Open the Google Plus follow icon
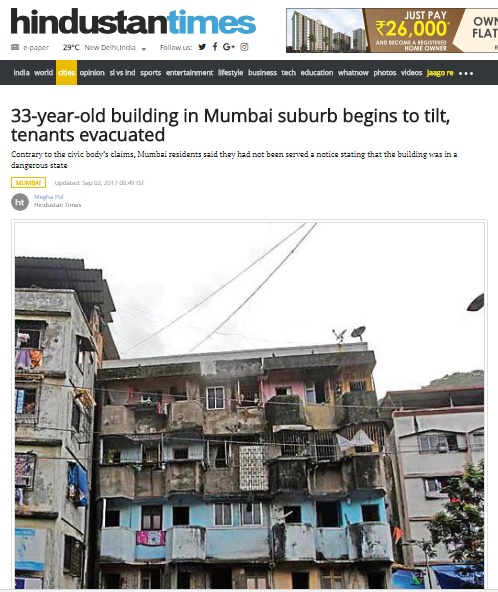Viewport: 498px width, 592px height. [229, 47]
